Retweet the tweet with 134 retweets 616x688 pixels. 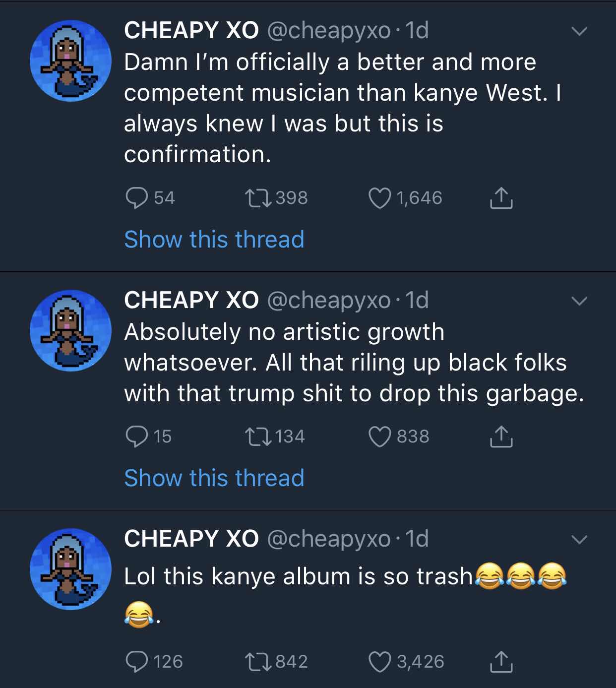[x=258, y=437]
